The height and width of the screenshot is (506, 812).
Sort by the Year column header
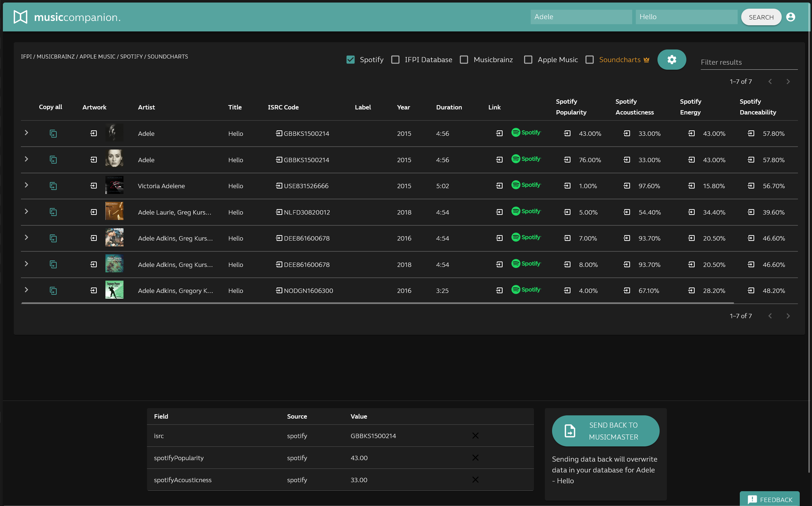tap(403, 107)
